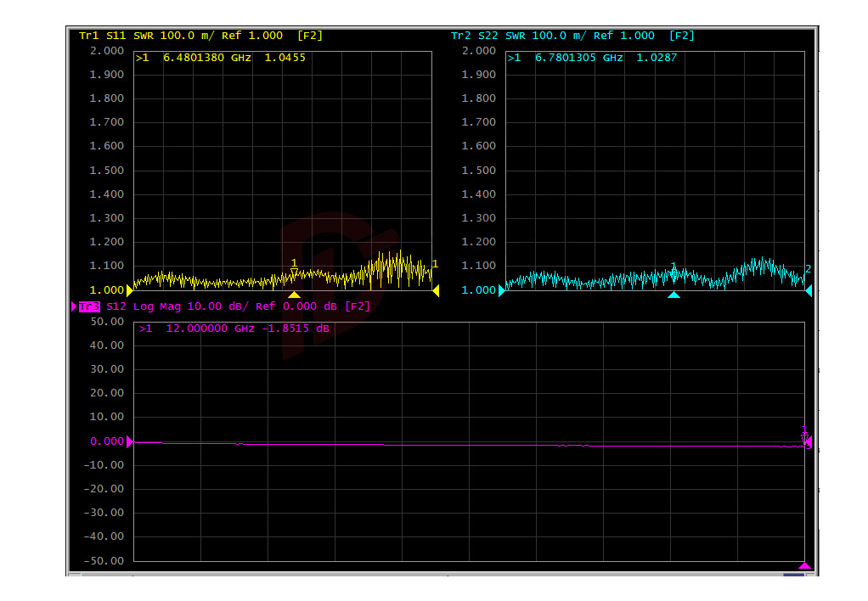Click cyan 1.000 reference value on Tr2 axis

click(x=479, y=290)
